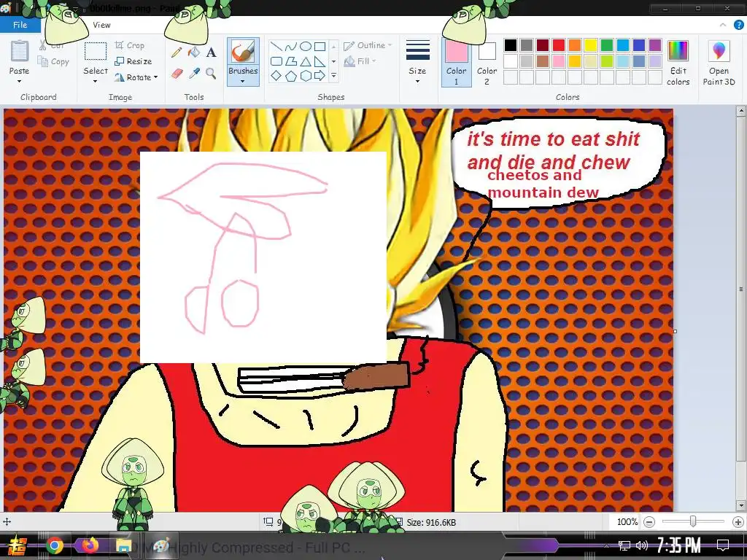Choose the Line shape
The height and width of the screenshot is (560, 747).
click(x=276, y=46)
